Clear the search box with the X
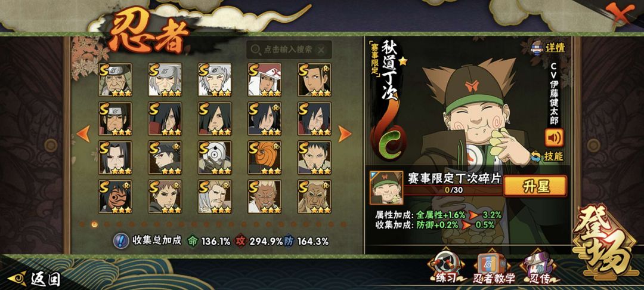 (x=321, y=50)
